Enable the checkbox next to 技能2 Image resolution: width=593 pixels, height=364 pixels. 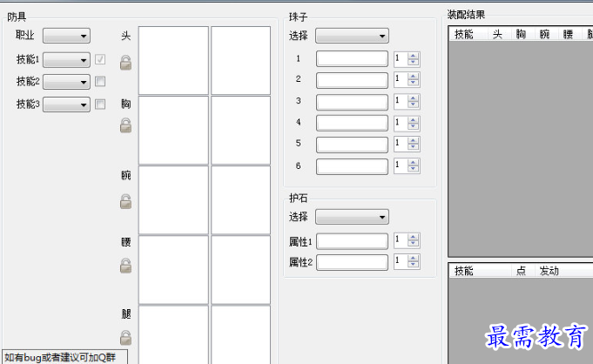pyautogui.click(x=100, y=81)
